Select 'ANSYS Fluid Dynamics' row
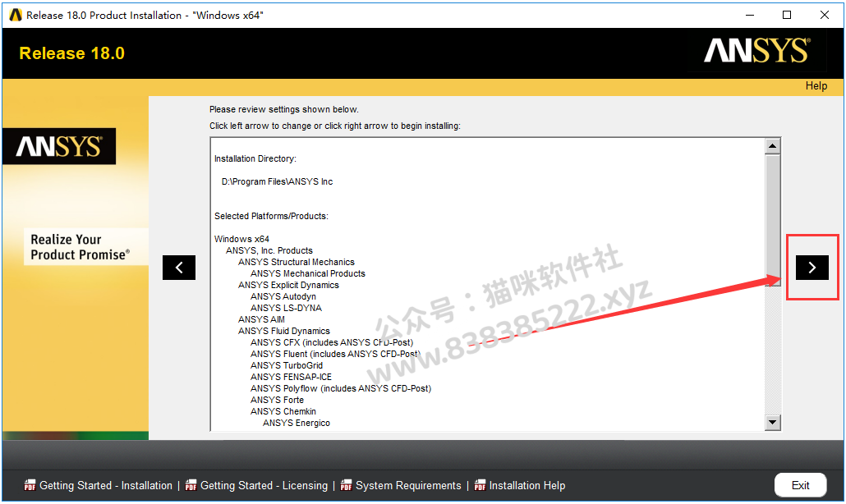This screenshot has height=504, width=846. pos(284,331)
